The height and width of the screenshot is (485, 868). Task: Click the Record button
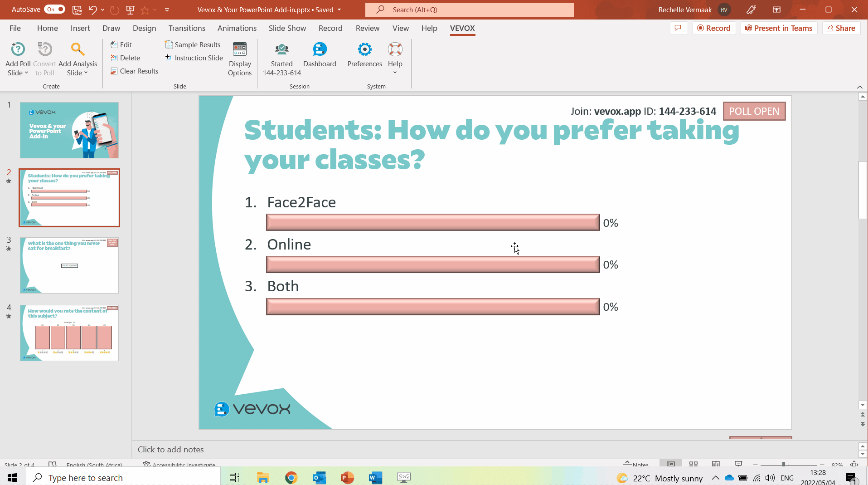pos(714,28)
